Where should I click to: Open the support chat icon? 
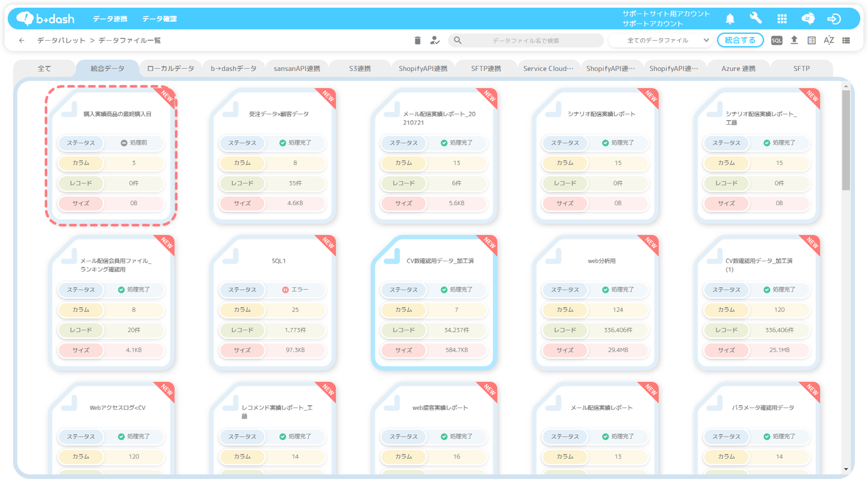click(808, 19)
